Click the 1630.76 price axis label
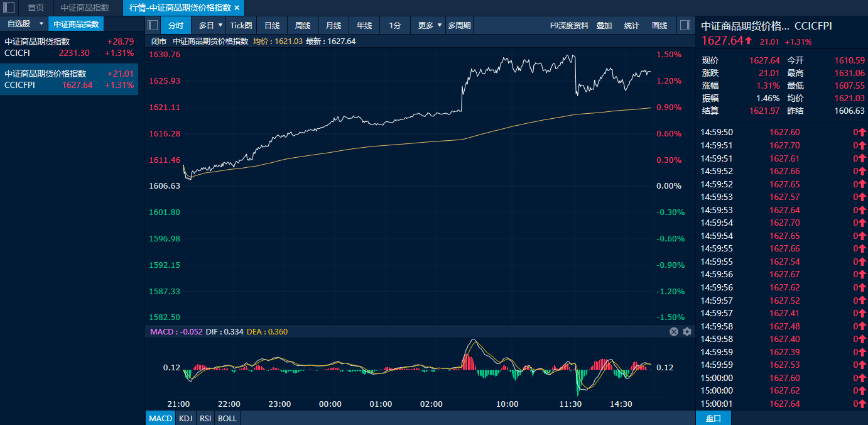This screenshot has height=425, width=868. [165, 55]
